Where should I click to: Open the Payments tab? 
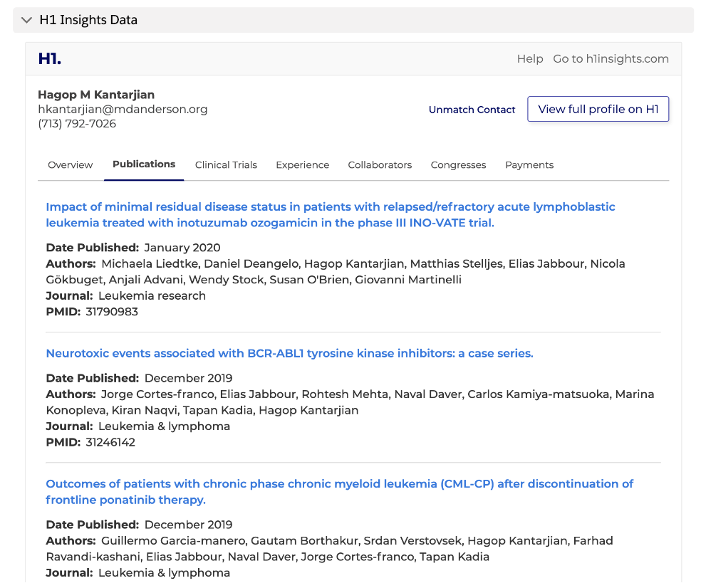pyautogui.click(x=529, y=165)
